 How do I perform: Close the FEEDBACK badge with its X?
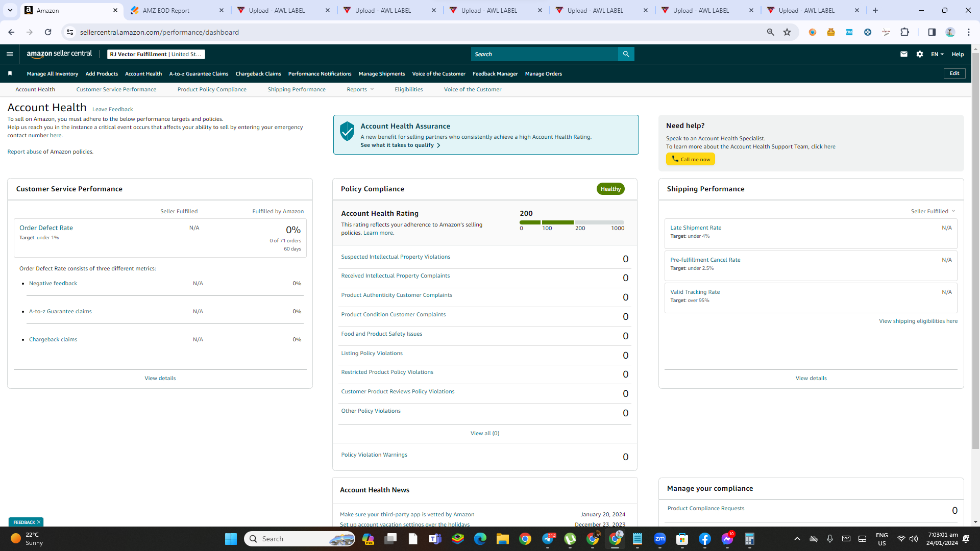[39, 522]
